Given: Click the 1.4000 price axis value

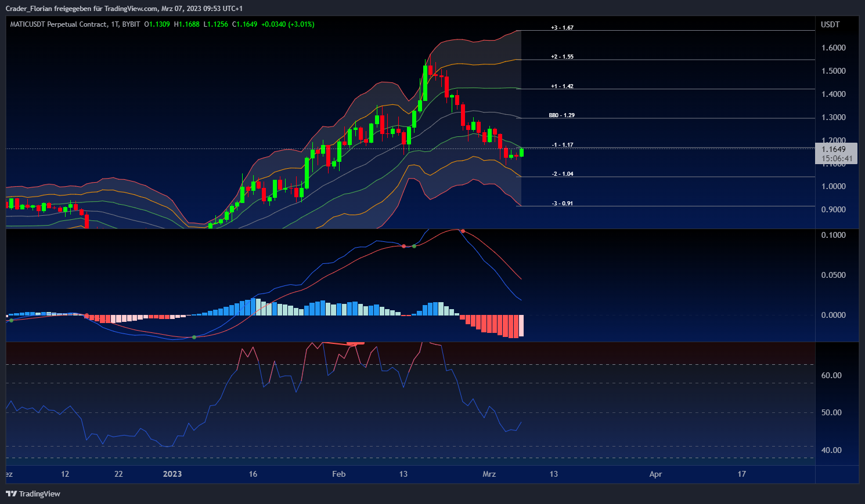Looking at the screenshot, I should (834, 94).
